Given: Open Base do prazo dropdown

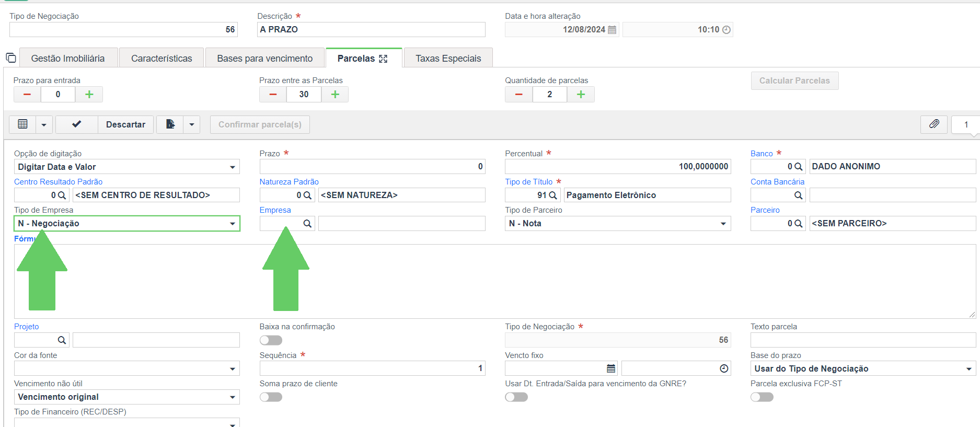Looking at the screenshot, I should tap(863, 368).
